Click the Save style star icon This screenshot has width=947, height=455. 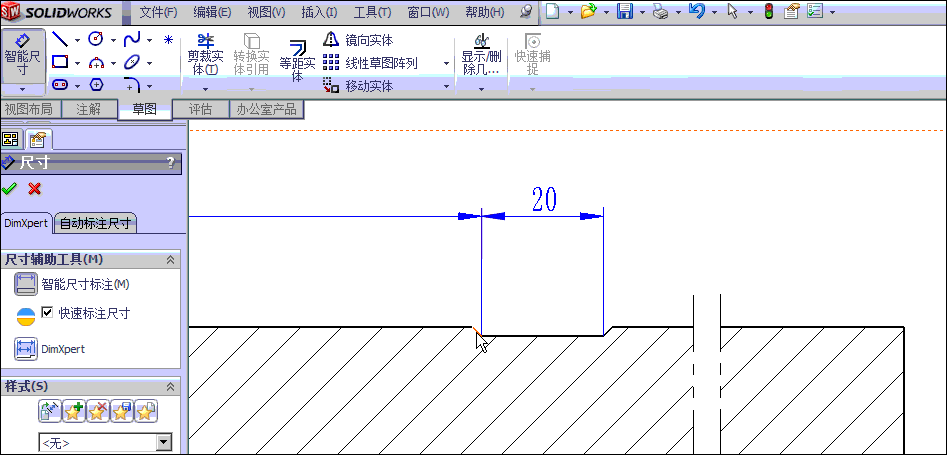[x=121, y=411]
